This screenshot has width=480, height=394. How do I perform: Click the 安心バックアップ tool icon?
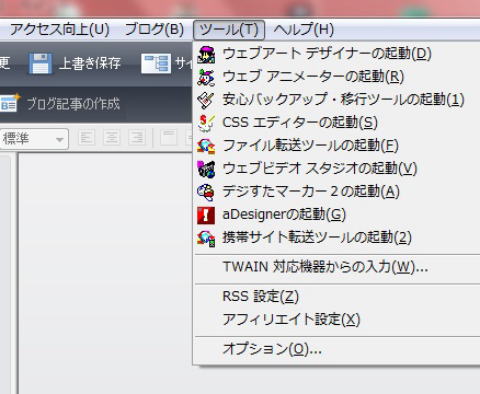coord(206,100)
